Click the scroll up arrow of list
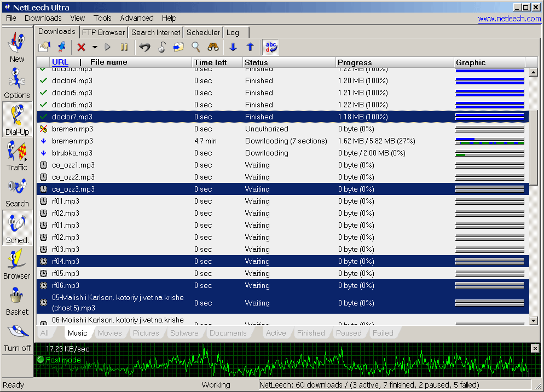544x392 pixels. pos(534,72)
